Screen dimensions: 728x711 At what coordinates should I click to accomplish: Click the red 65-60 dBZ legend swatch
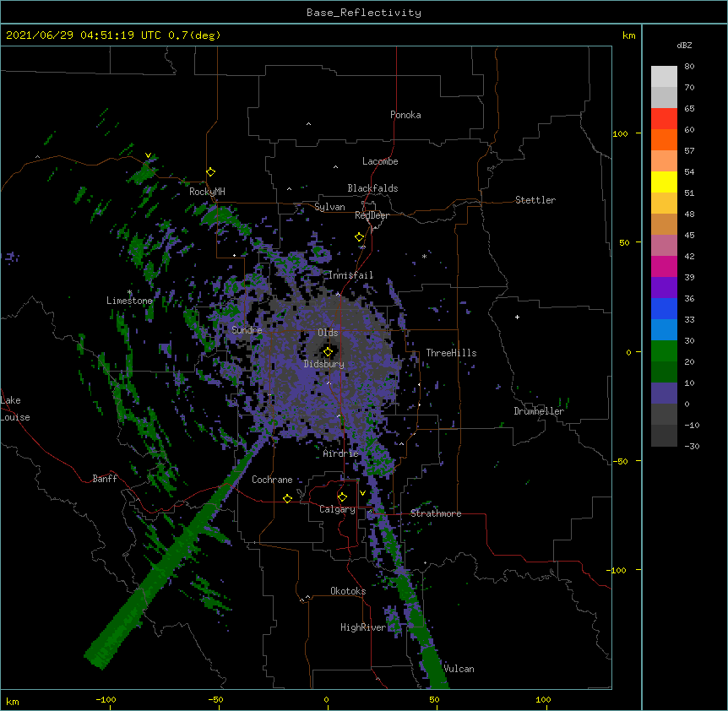664,119
